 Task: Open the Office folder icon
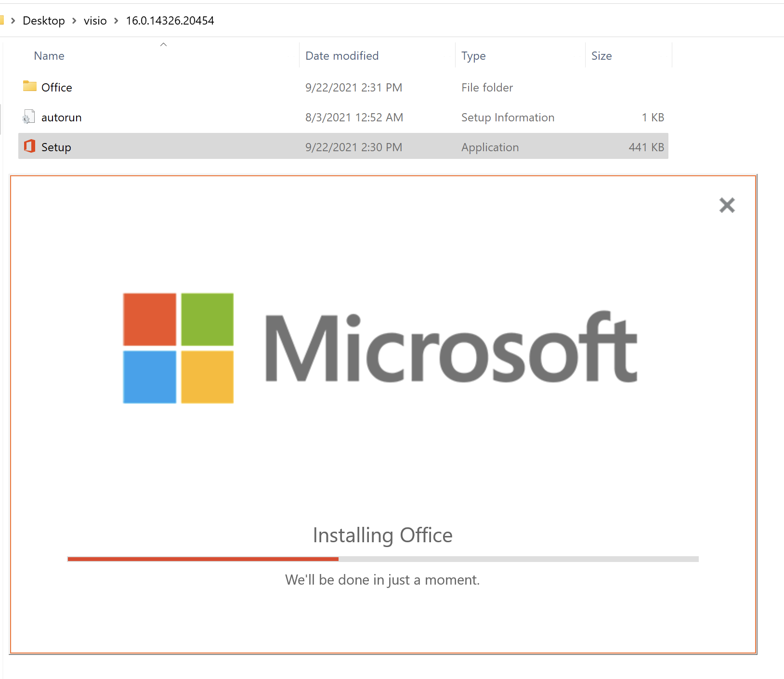click(29, 87)
